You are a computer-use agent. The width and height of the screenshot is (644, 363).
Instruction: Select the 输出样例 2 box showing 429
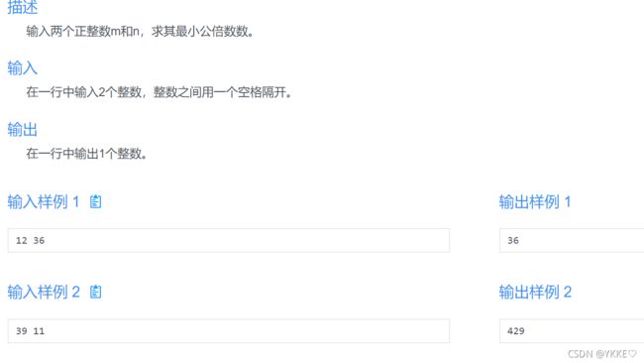click(x=572, y=331)
